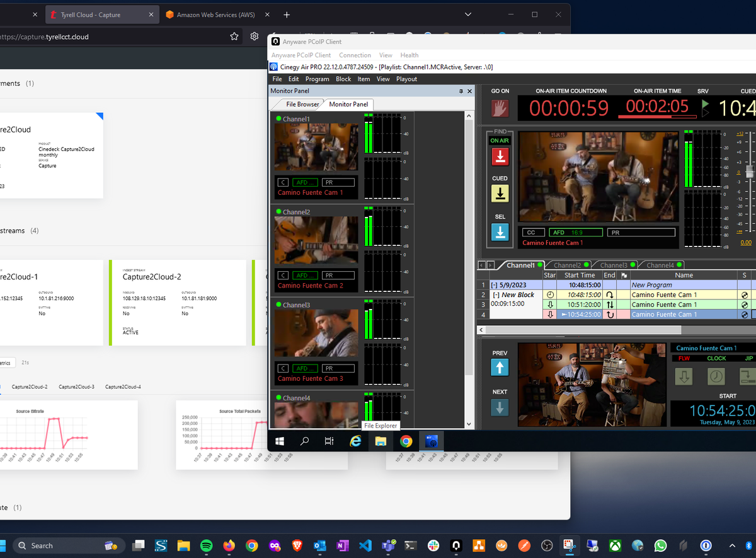
Task: Click the CLOCK start mode icon
Action: coord(716,376)
